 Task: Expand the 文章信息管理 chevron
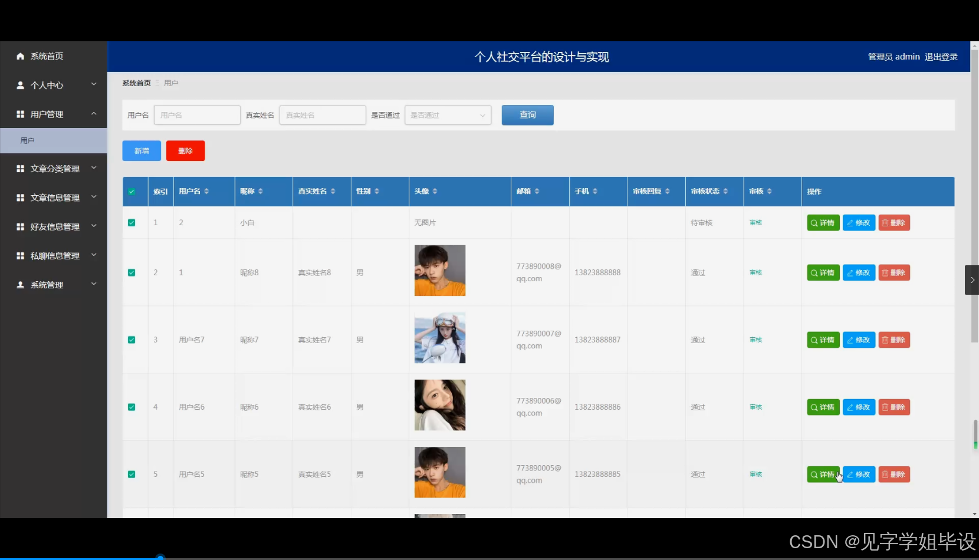94,197
